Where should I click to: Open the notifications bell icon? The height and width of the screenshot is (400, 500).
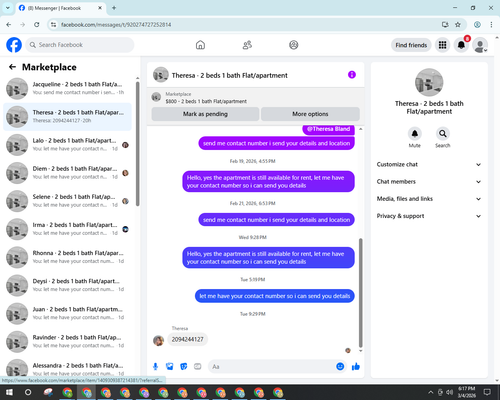pyautogui.click(x=461, y=45)
